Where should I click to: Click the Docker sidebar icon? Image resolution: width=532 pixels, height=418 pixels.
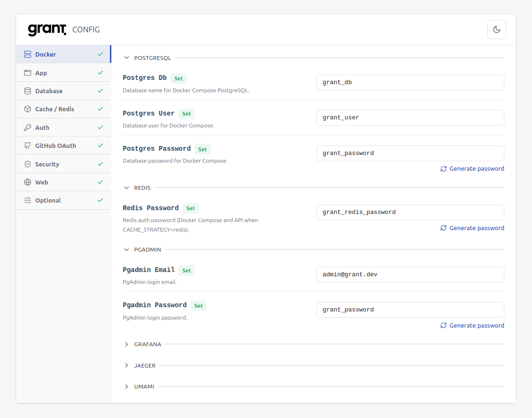(x=27, y=54)
